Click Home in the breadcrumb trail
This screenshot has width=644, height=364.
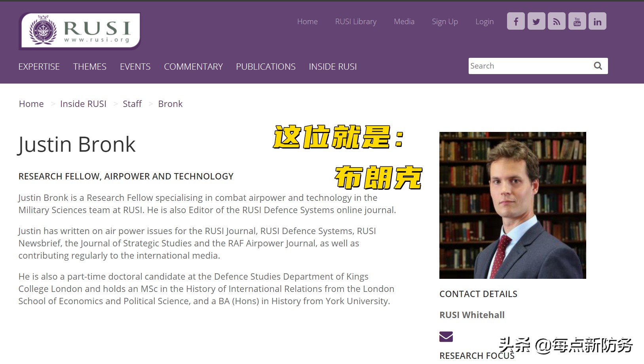pyautogui.click(x=31, y=104)
